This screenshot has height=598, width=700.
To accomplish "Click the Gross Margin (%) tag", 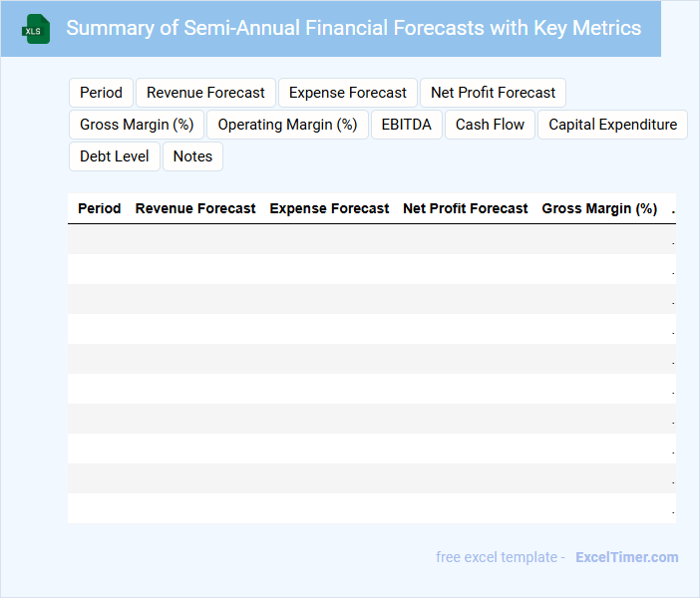I will (x=137, y=125).
